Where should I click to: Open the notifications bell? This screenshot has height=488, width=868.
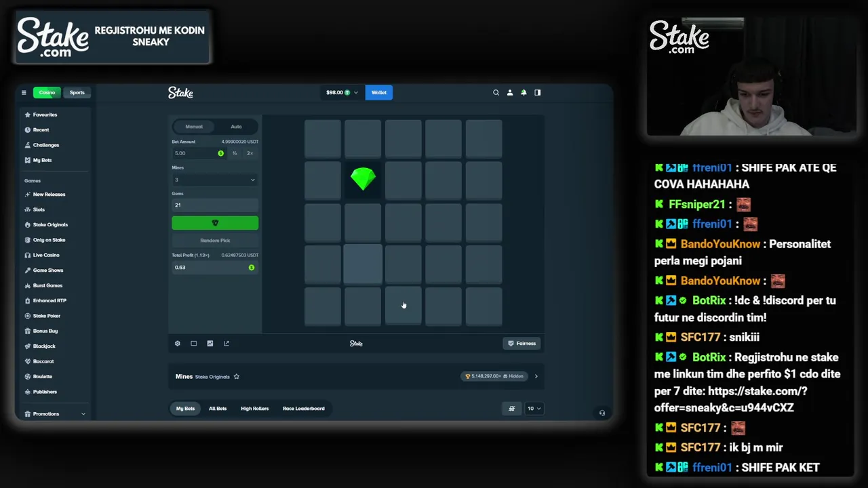(524, 93)
